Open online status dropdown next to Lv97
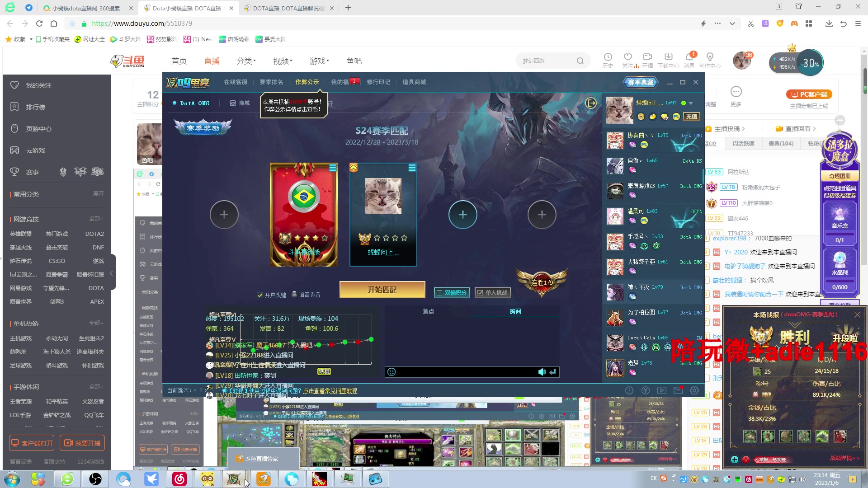 691,103
